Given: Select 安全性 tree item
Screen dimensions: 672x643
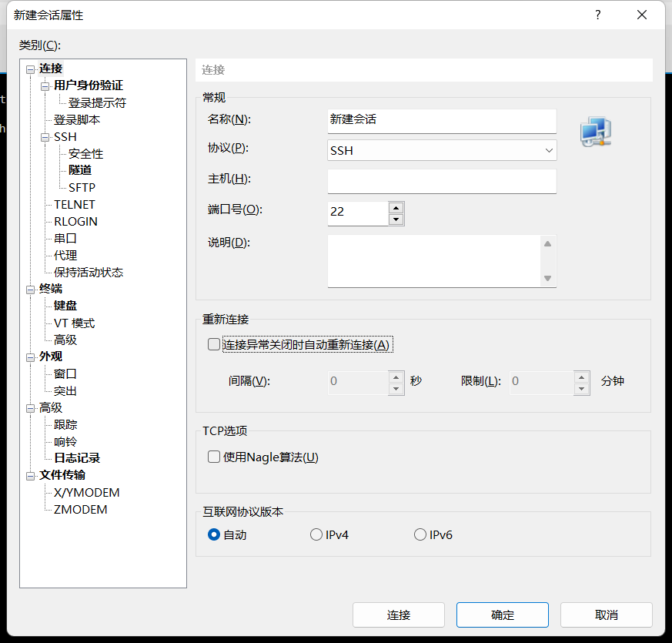Looking at the screenshot, I should pyautogui.click(x=85, y=154).
